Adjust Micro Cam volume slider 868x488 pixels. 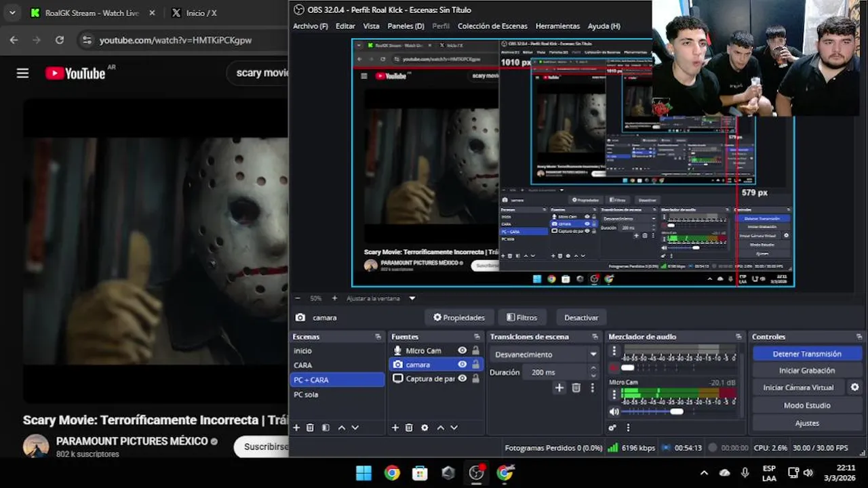pos(678,411)
